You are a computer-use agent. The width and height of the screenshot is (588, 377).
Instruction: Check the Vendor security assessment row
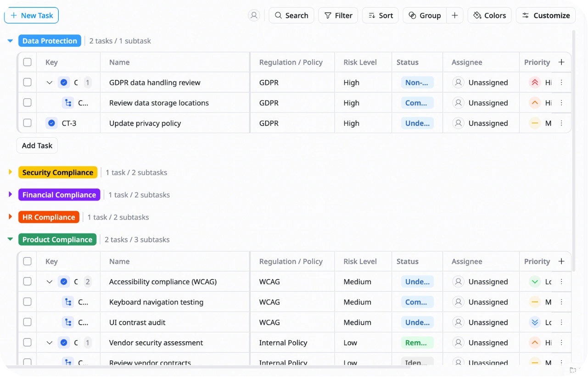tap(28, 343)
